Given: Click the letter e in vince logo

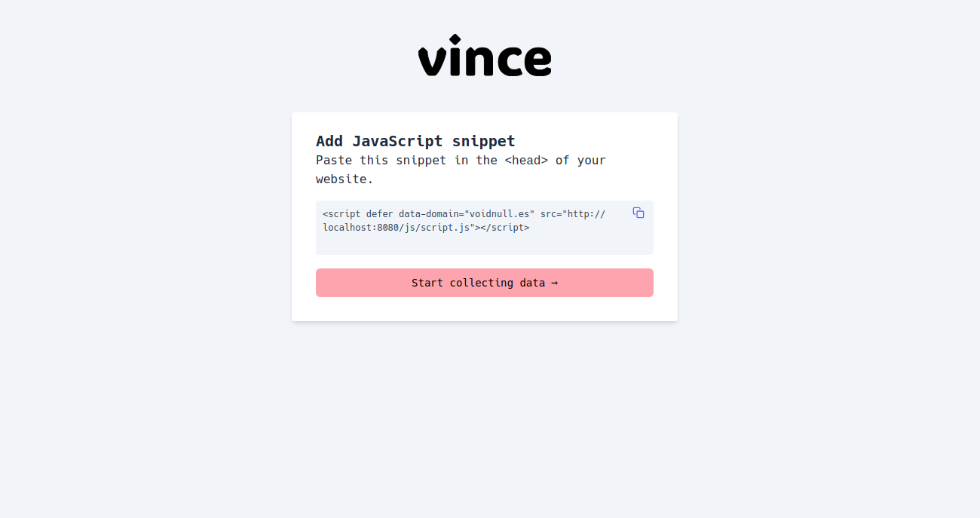Looking at the screenshot, I should point(536,60).
